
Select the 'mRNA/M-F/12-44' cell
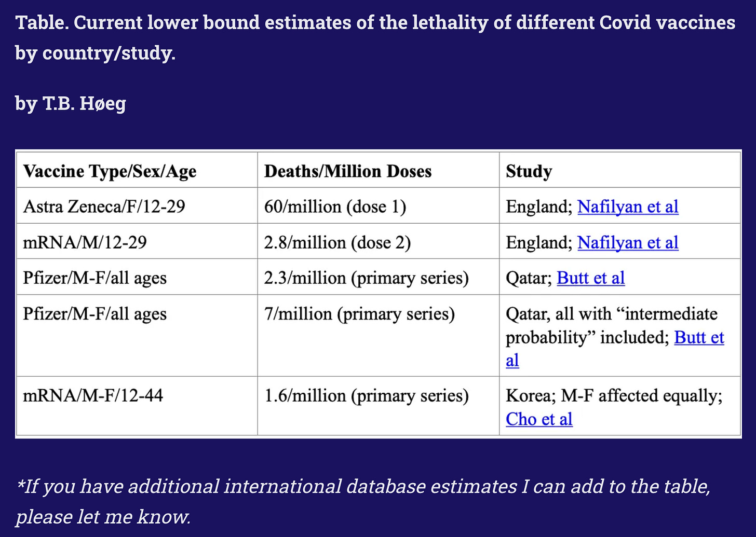pyautogui.click(x=137, y=406)
